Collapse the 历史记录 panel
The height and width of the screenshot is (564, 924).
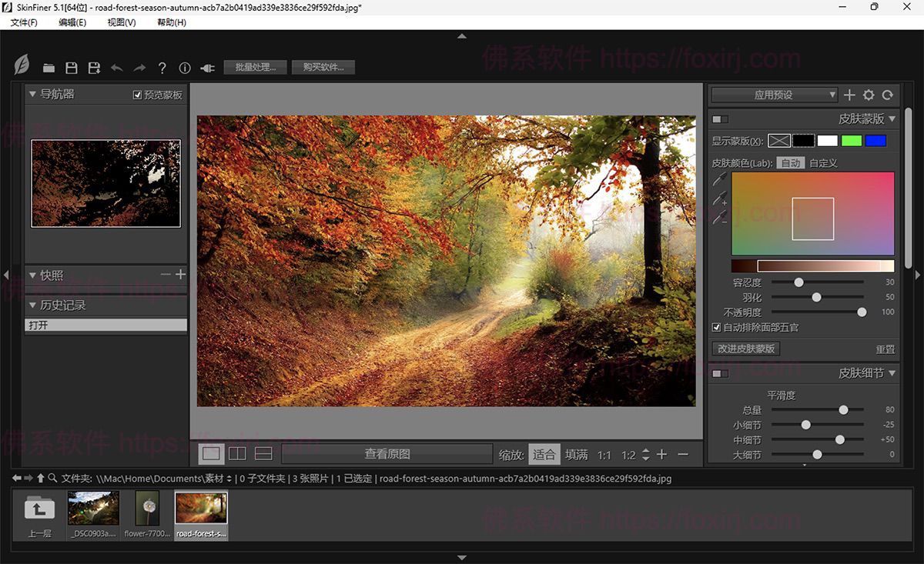click(x=32, y=305)
